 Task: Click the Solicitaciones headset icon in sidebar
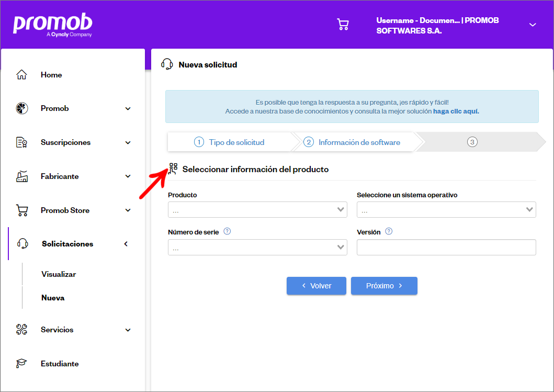22,243
